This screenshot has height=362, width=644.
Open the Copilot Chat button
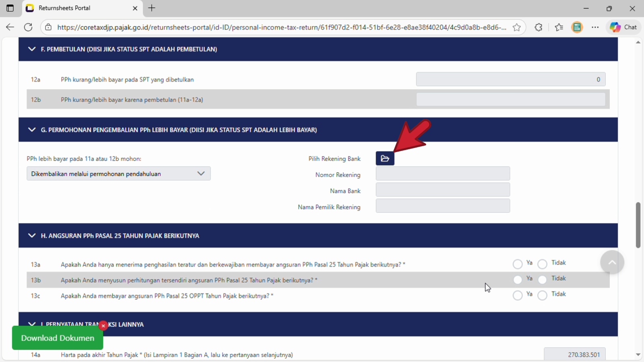click(x=623, y=27)
